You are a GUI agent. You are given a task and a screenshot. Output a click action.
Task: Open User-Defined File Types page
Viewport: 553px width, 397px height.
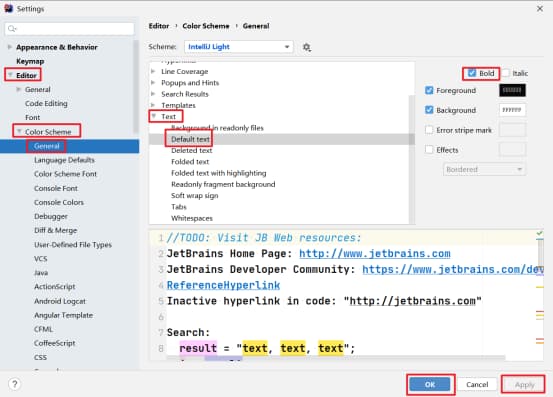coord(73,244)
